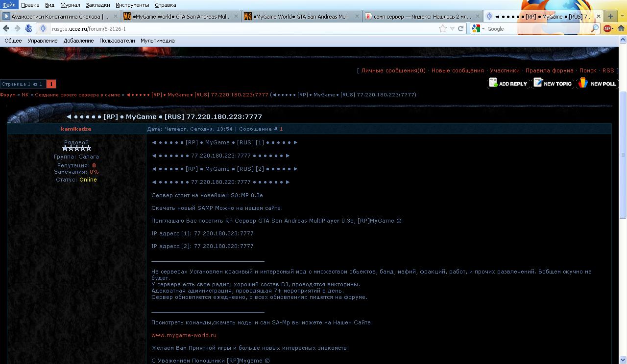Viewport: 627px width, 364px height.
Task: Open the Справка menu
Action: [x=166, y=5]
